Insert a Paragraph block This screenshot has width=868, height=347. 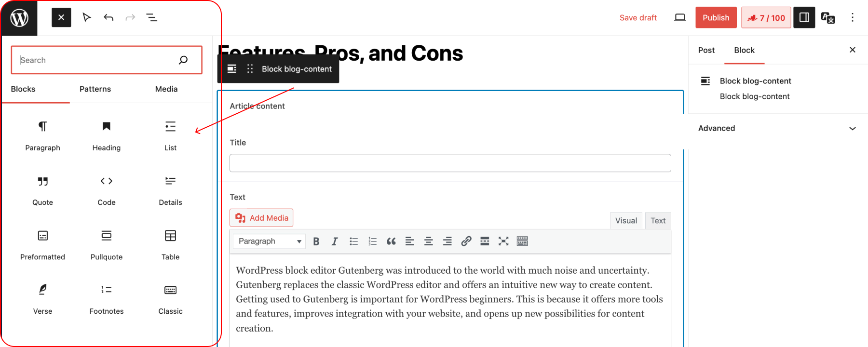(x=42, y=135)
